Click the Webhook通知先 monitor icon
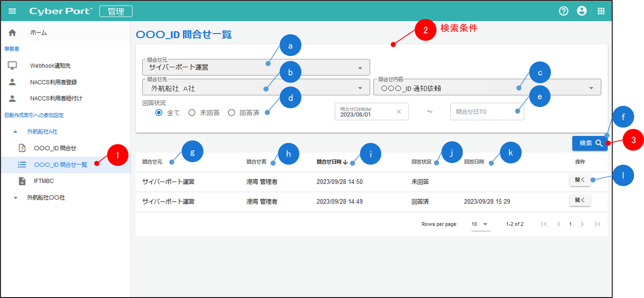The image size is (644, 298). tap(12, 65)
